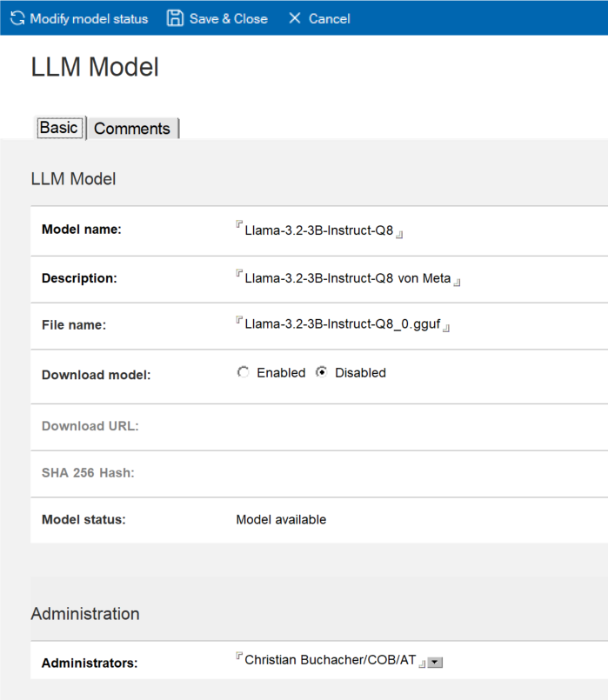Viewport: 608px width, 700px height.
Task: Click into the File name field
Action: pos(344,325)
